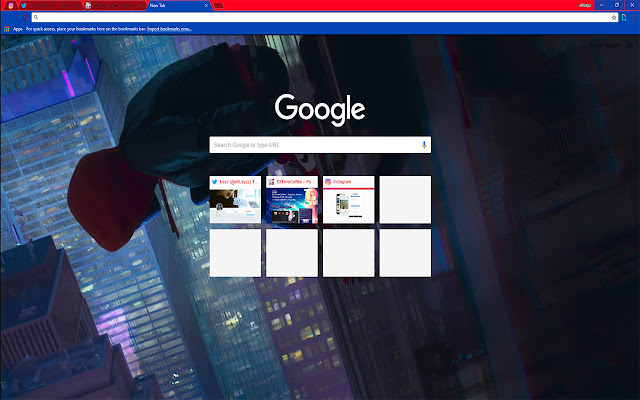Click the first empty tile in the bottom row

tap(235, 253)
